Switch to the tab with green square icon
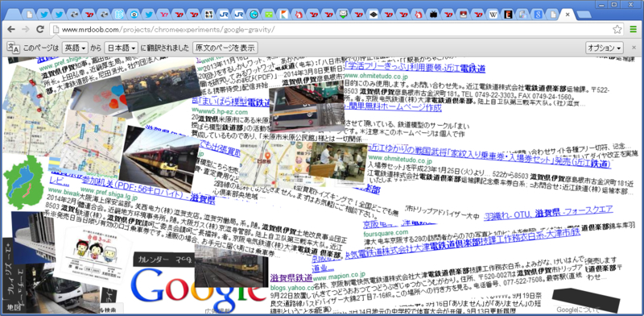 click(x=269, y=15)
